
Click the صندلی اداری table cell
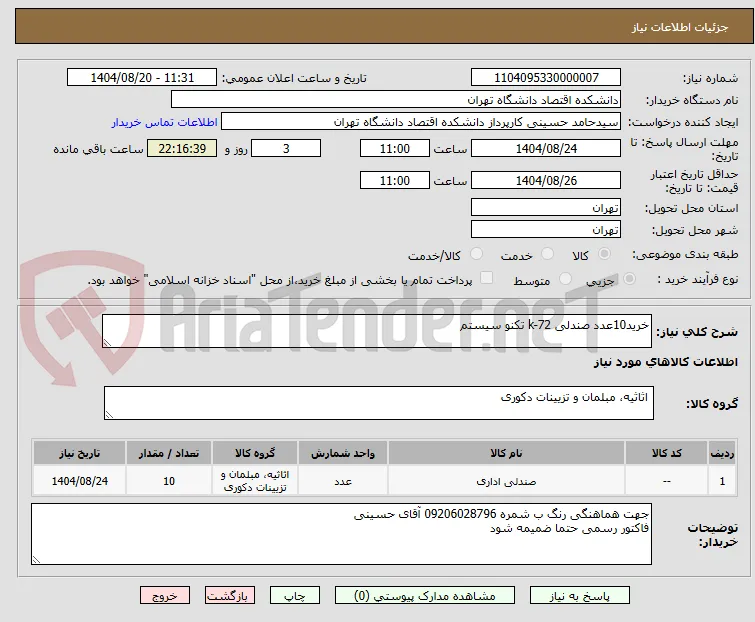coord(506,481)
